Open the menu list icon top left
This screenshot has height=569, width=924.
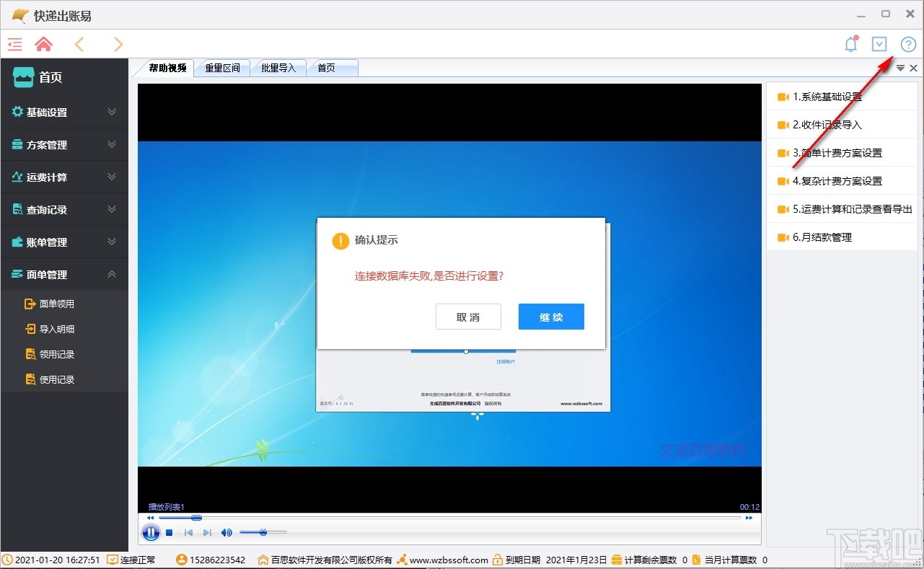(14, 44)
